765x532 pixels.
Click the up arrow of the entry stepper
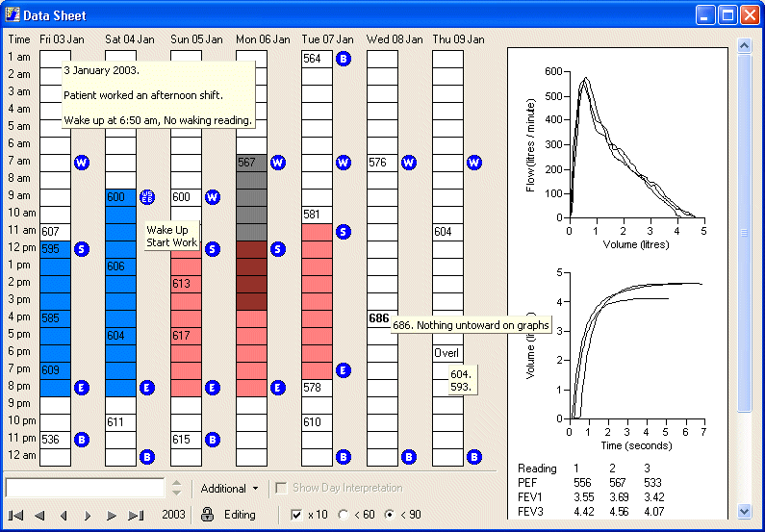pyautogui.click(x=177, y=483)
